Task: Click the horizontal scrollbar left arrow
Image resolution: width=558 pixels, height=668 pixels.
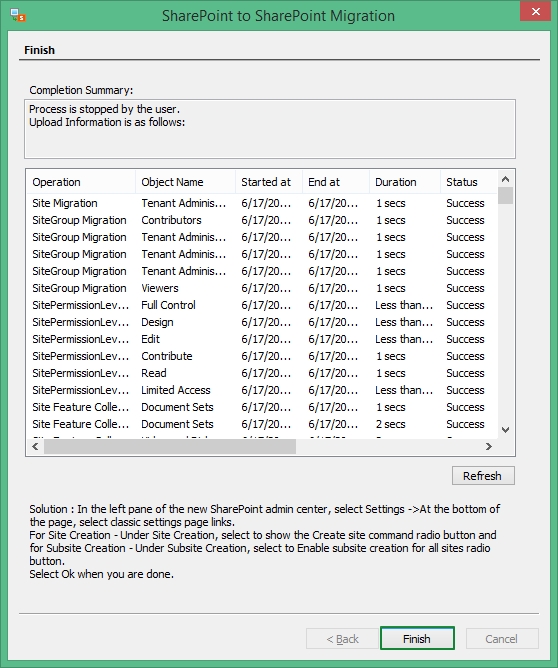Action: point(35,446)
